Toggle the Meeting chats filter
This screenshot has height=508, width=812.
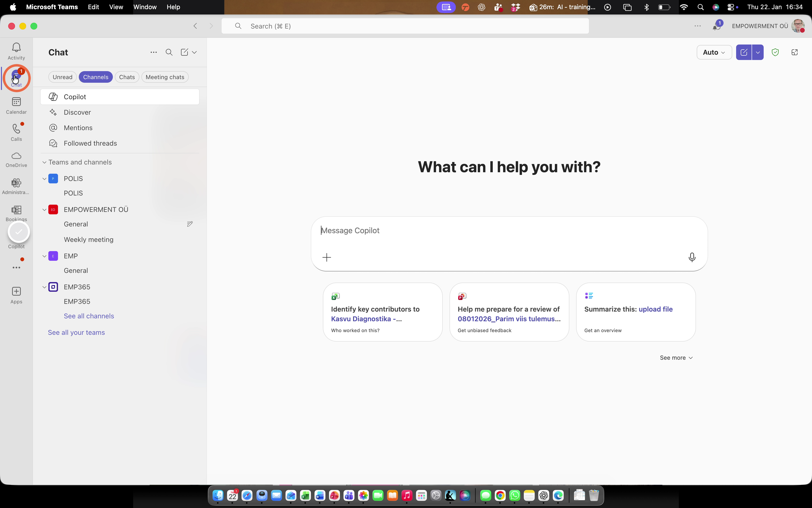165,77
